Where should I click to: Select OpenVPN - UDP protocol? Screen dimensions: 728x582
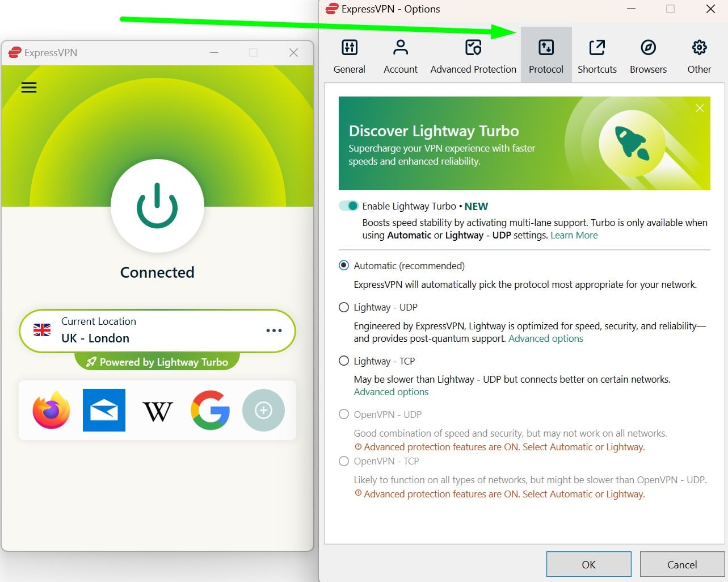344,414
